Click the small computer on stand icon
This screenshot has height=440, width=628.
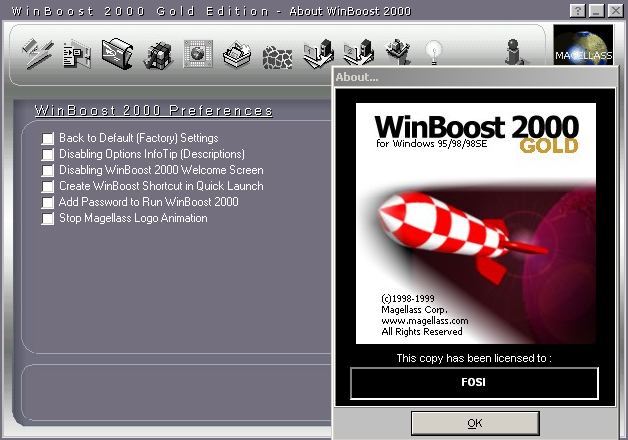pos(398,52)
